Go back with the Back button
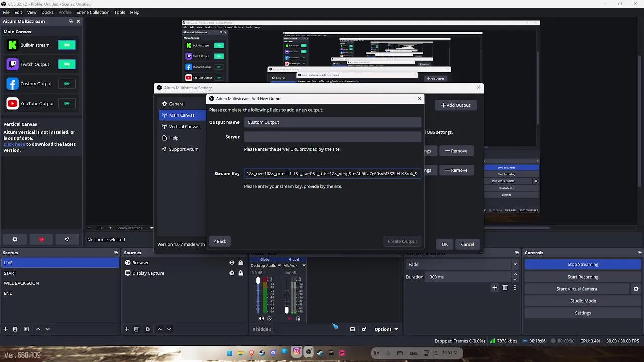 [220, 242]
